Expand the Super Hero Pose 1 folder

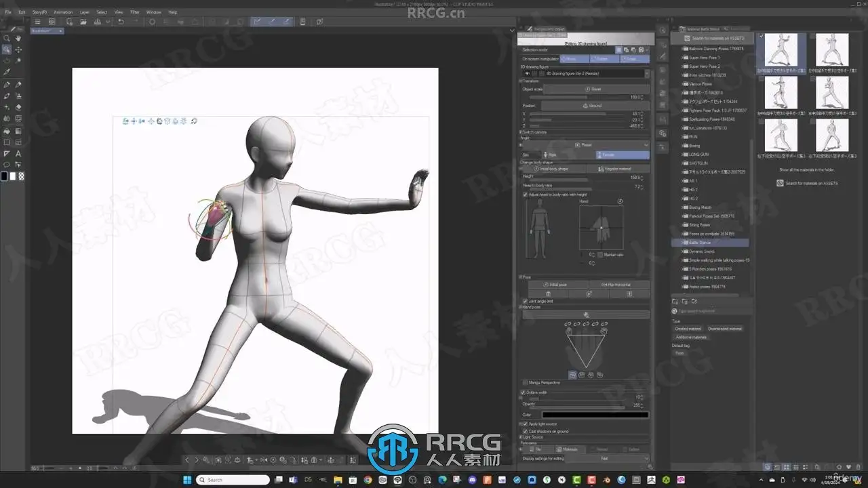(x=683, y=58)
